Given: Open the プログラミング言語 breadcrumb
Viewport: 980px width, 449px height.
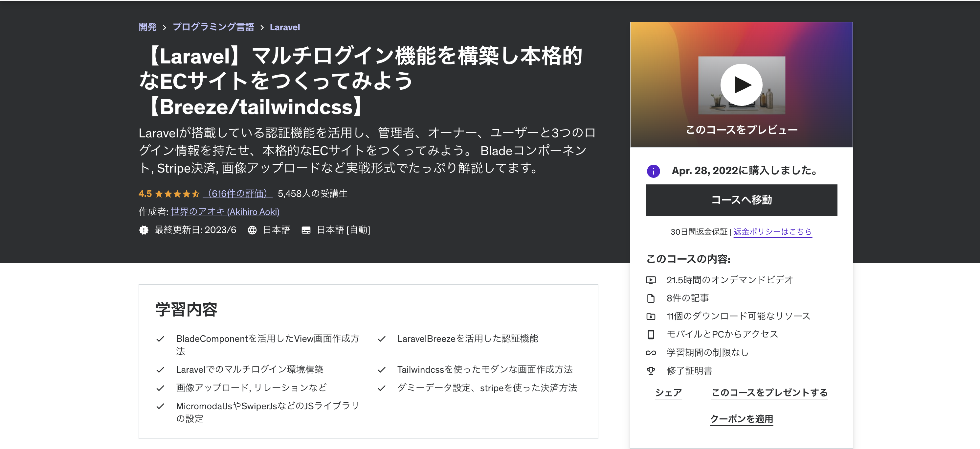Looking at the screenshot, I should point(213,27).
